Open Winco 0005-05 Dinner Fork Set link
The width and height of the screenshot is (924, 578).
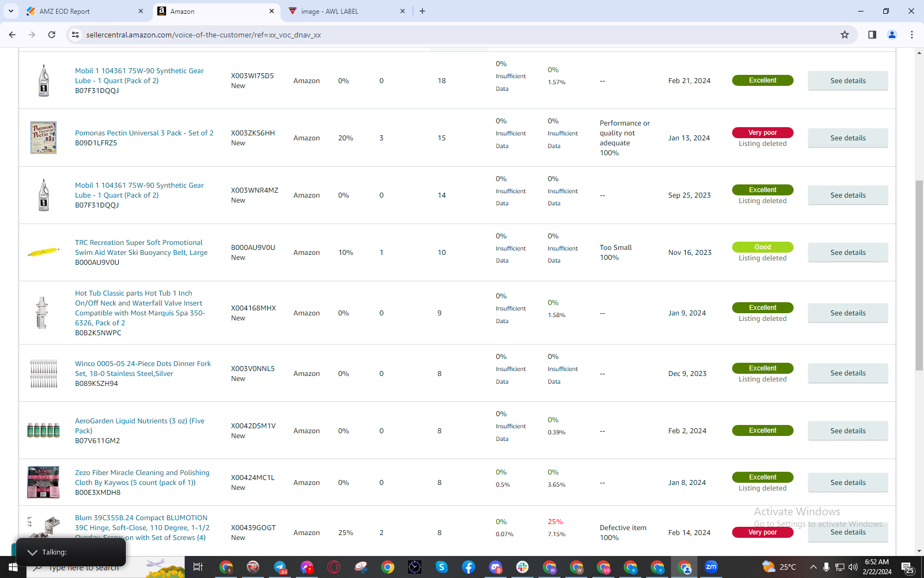point(143,368)
